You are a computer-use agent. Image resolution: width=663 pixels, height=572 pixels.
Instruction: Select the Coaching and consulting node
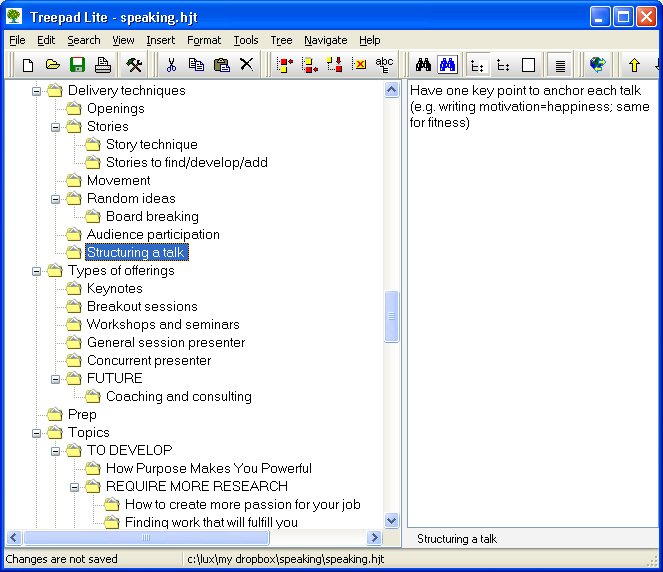pyautogui.click(x=178, y=397)
